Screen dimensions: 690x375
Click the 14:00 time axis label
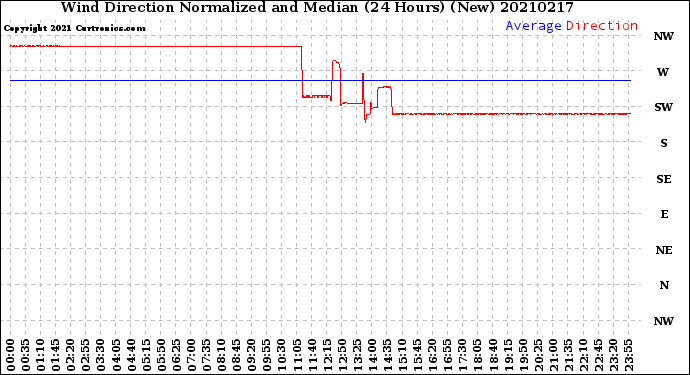pos(372,355)
